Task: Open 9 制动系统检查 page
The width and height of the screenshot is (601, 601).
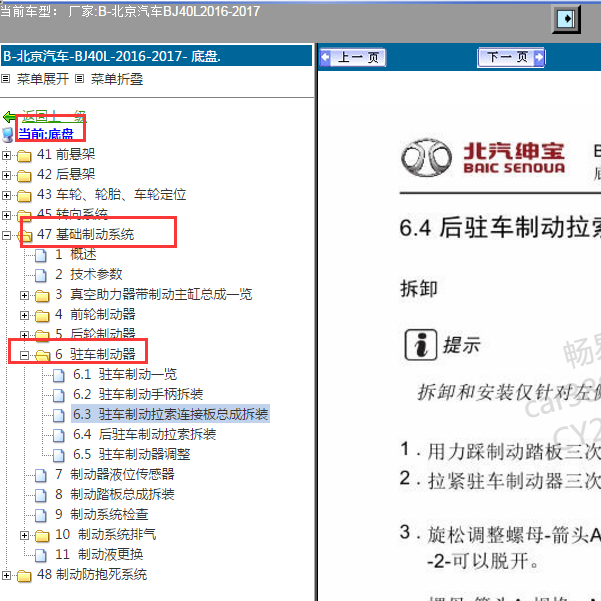Action: click(102, 514)
